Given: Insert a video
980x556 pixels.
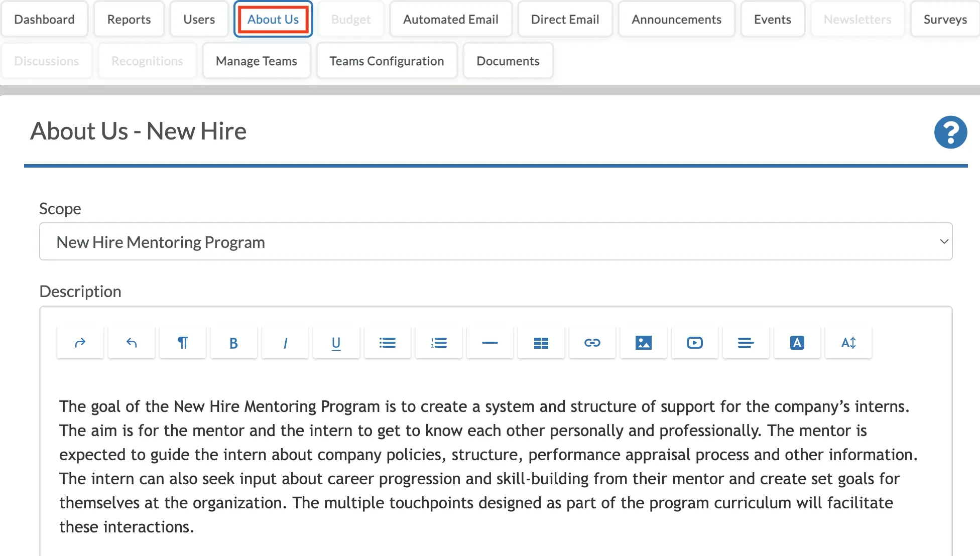Looking at the screenshot, I should (695, 343).
